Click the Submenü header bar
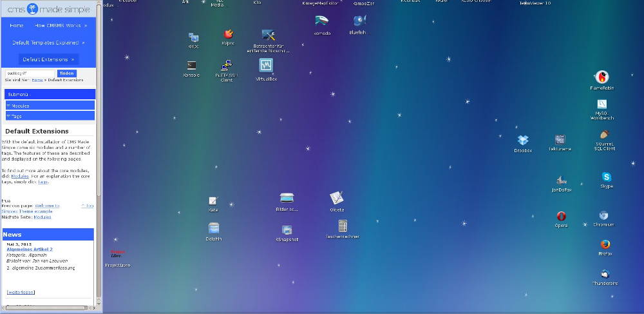The height and width of the screenshot is (314, 644). pyautogui.click(x=50, y=94)
